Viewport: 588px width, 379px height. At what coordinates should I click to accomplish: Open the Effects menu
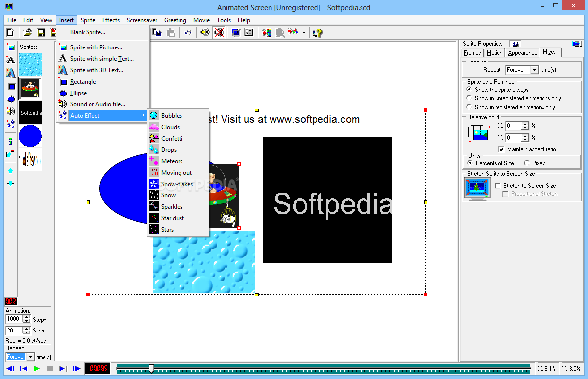(111, 20)
